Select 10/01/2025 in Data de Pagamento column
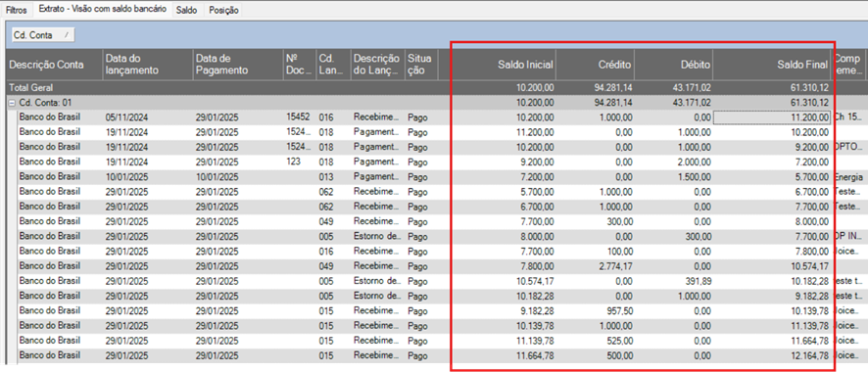Image resolution: width=868 pixels, height=372 pixels. pos(217,177)
